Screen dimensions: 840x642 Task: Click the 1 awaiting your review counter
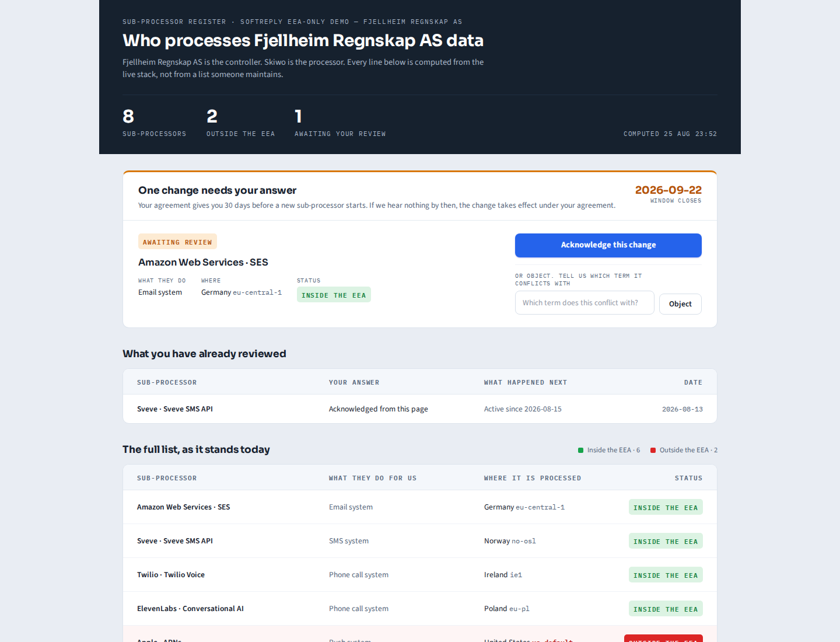(x=340, y=123)
